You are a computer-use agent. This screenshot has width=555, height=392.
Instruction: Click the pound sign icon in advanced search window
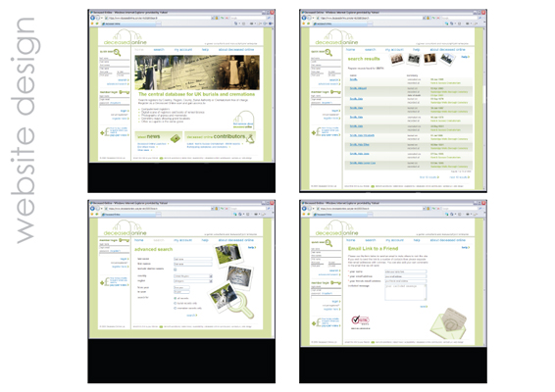point(104,281)
